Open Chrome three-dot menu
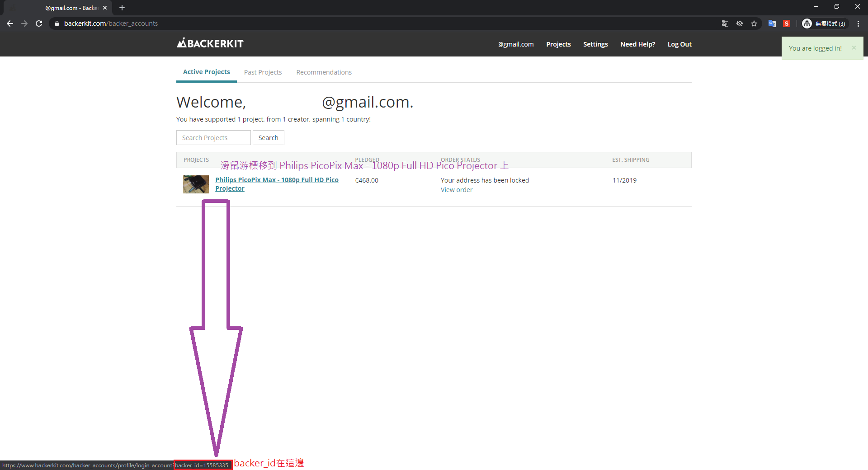The width and height of the screenshot is (868, 470). pos(858,23)
